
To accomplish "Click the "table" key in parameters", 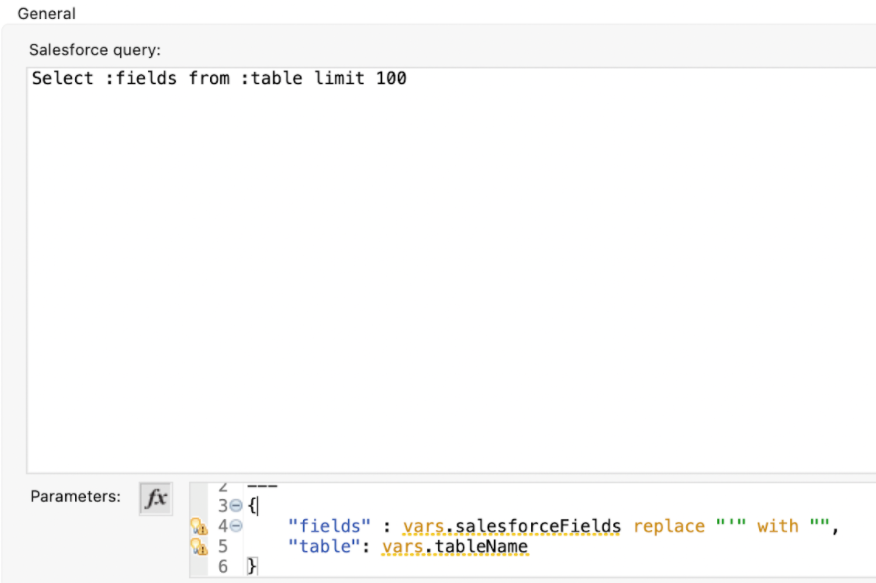I will coord(324,547).
